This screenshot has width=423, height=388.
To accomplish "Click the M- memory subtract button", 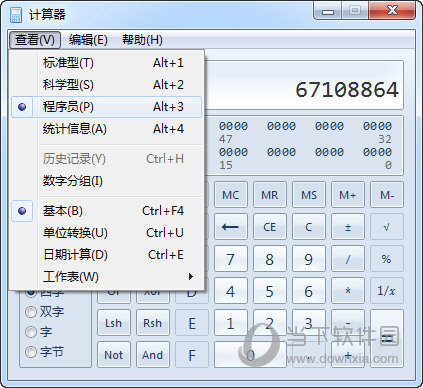I will [387, 195].
